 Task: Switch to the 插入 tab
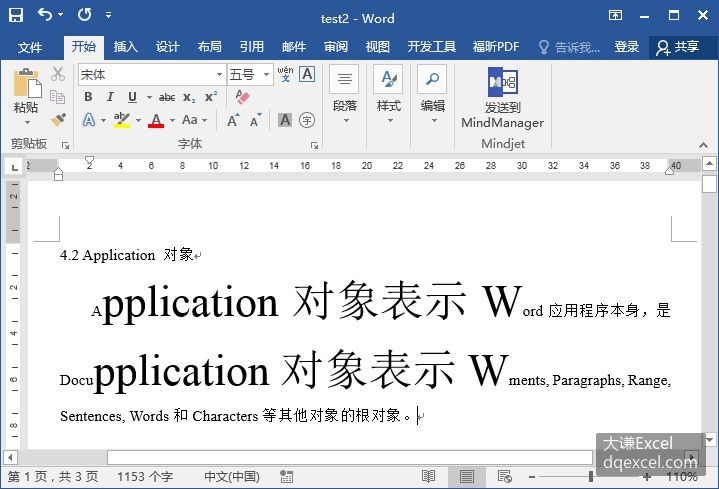[x=125, y=47]
